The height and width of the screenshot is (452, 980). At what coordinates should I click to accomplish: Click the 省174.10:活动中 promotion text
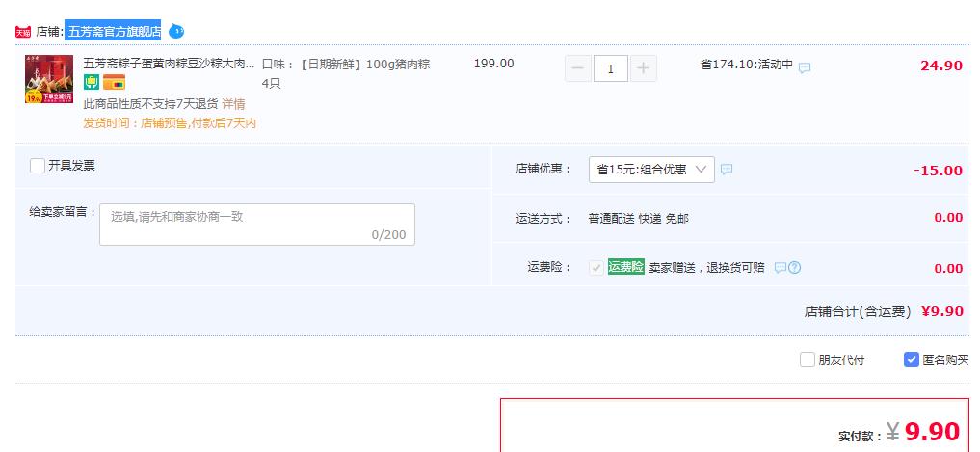[746, 64]
